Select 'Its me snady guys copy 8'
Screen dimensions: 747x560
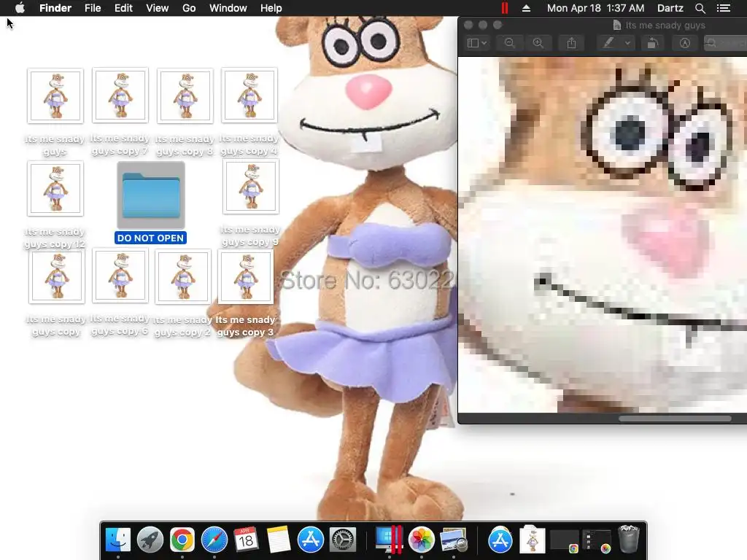[x=185, y=96]
